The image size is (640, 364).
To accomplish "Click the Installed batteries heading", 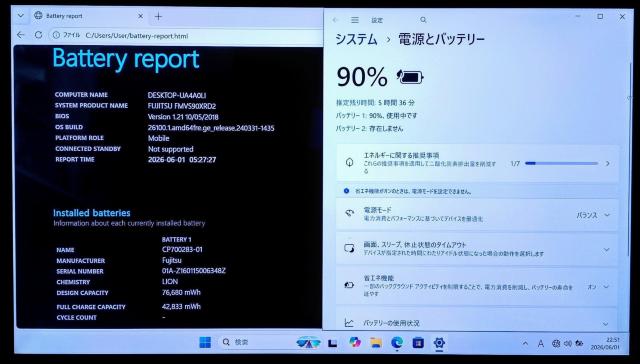I will point(91,213).
